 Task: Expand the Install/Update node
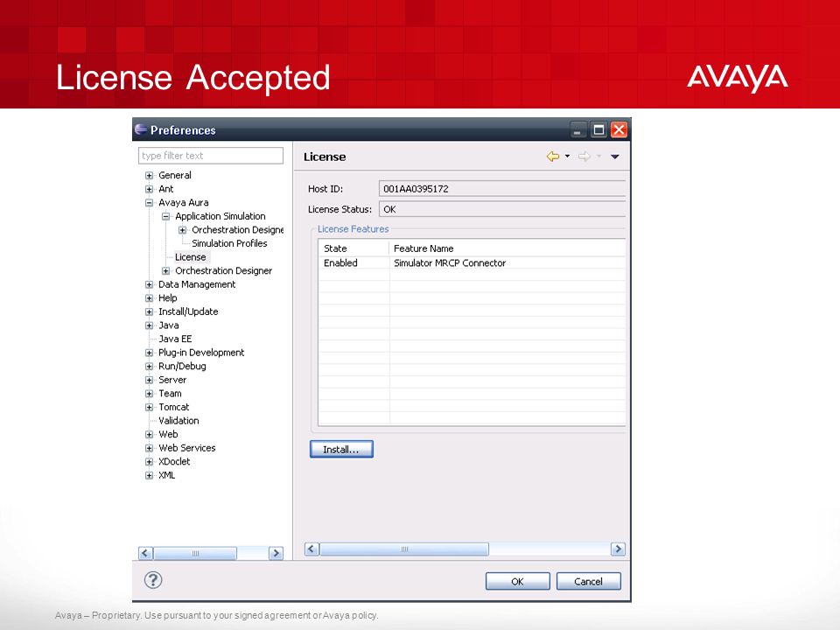click(x=150, y=311)
